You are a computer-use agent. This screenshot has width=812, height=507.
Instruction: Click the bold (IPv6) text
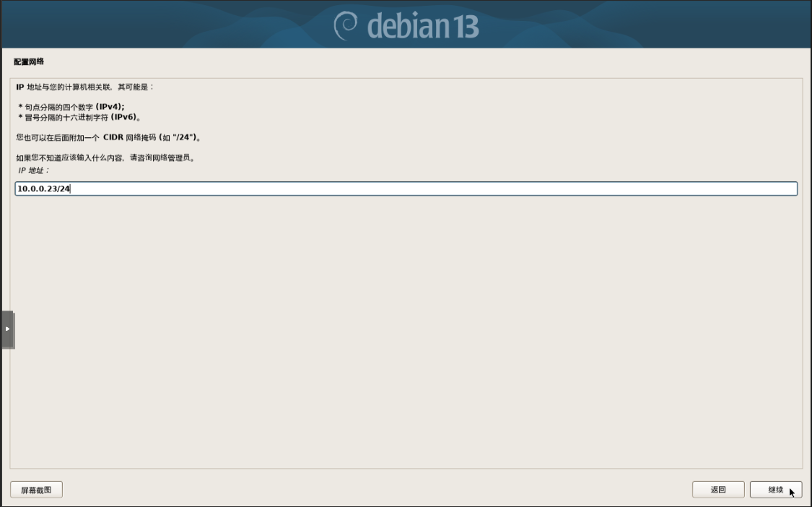[125, 117]
